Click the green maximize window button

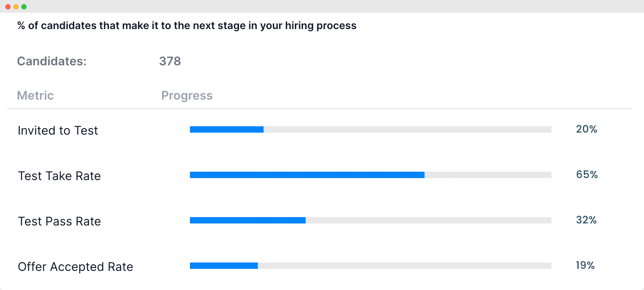click(x=24, y=7)
